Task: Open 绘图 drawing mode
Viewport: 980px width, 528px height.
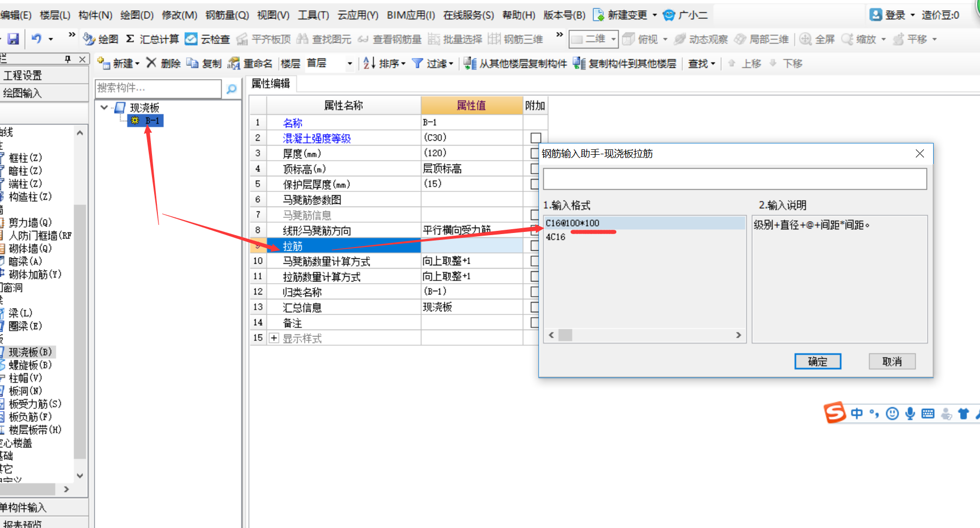Action: (101, 39)
